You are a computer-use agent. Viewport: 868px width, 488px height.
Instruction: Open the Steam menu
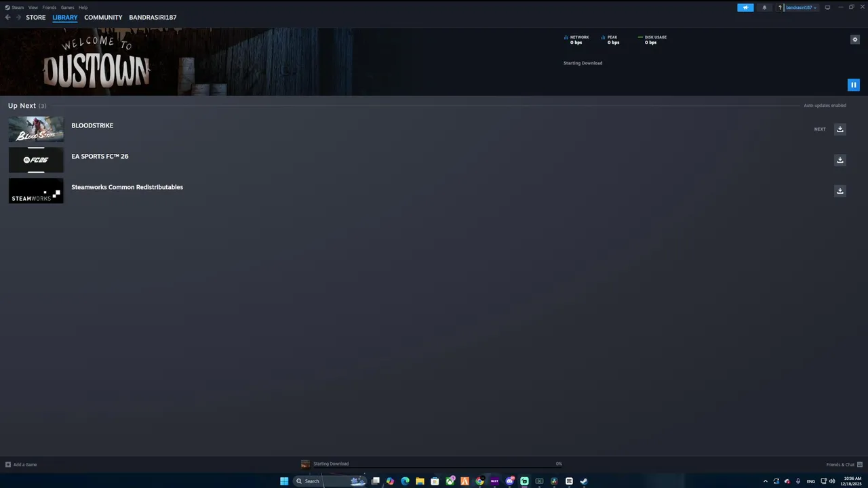click(x=14, y=7)
